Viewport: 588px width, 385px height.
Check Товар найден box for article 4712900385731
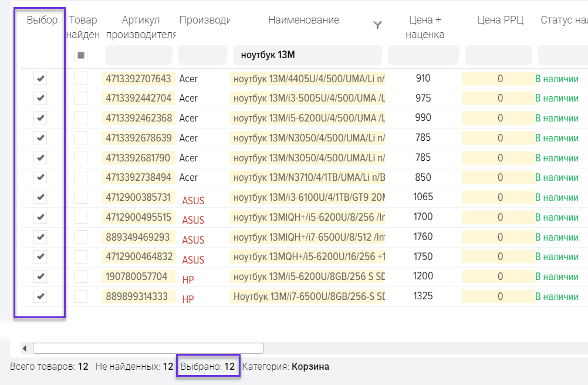tap(81, 197)
